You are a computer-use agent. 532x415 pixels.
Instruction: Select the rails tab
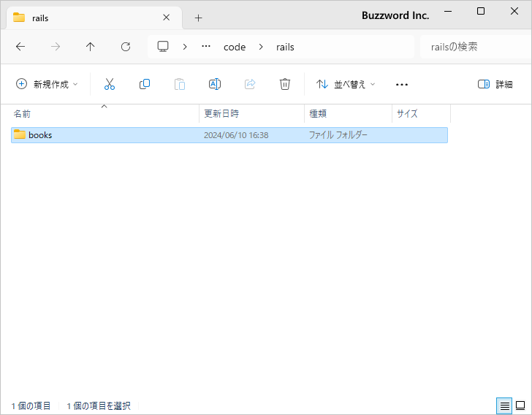coord(94,18)
